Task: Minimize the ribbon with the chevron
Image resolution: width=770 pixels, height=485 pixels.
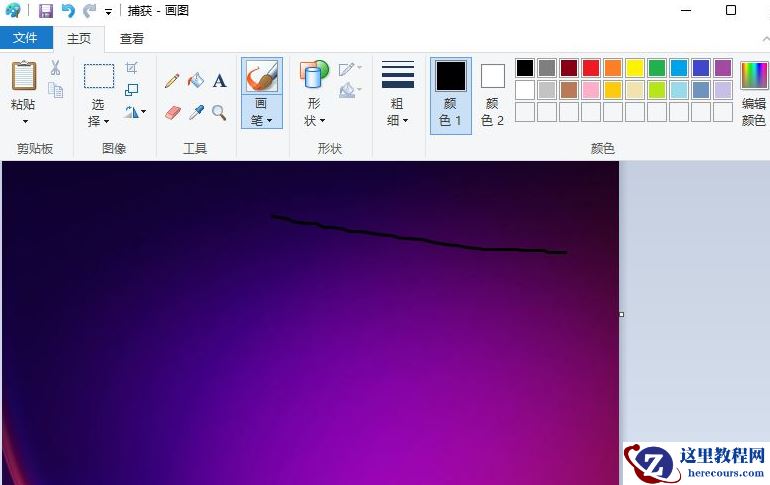Action: [x=766, y=39]
